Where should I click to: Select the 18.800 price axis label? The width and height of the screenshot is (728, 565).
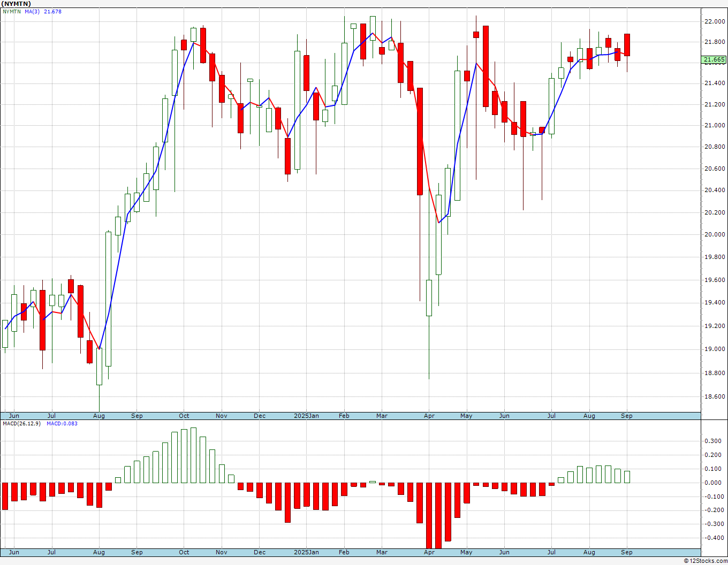(715, 373)
